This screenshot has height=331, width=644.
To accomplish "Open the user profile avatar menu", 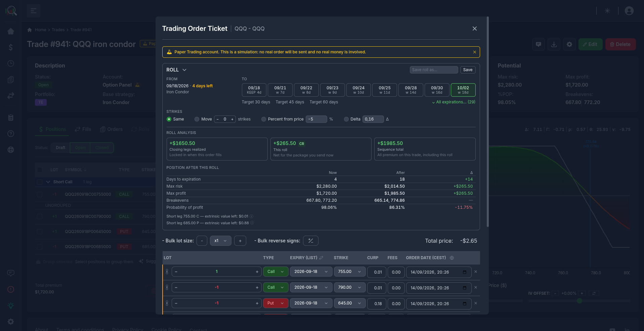I will point(629,11).
